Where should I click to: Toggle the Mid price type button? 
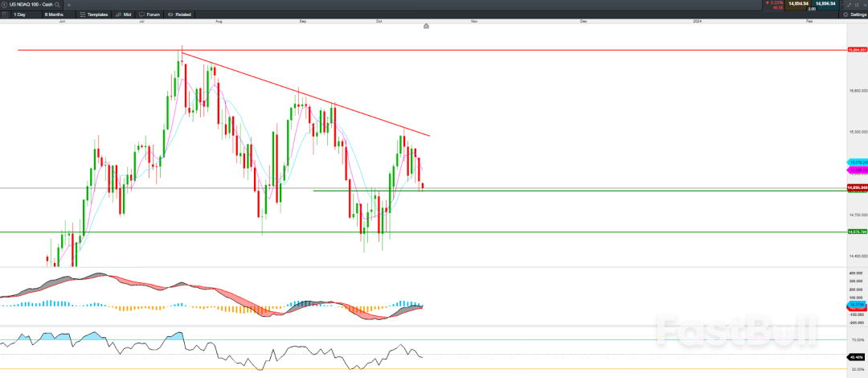125,14
